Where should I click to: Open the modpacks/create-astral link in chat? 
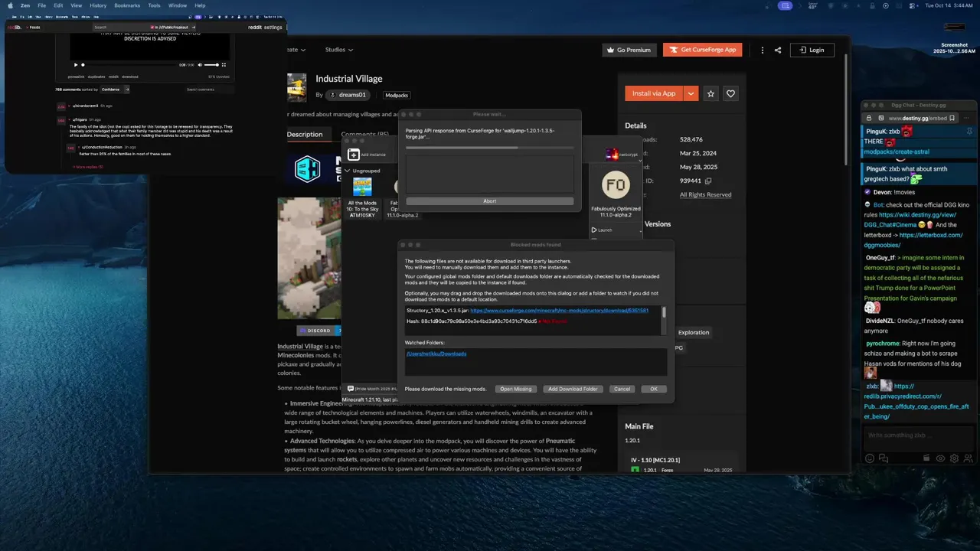pyautogui.click(x=897, y=152)
